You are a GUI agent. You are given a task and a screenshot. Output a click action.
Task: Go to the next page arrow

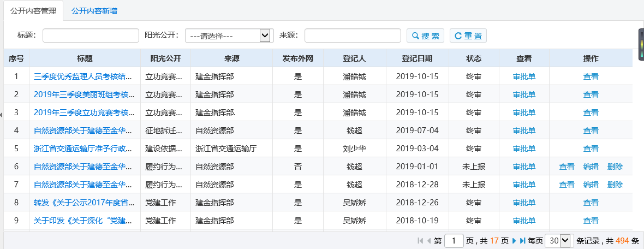click(514, 241)
